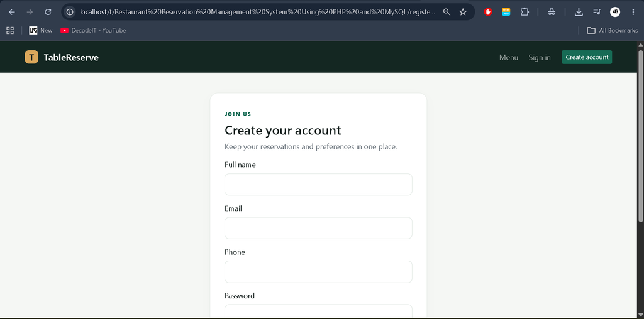The image size is (644, 319).
Task: Open the Menu nav link
Action: [508, 57]
